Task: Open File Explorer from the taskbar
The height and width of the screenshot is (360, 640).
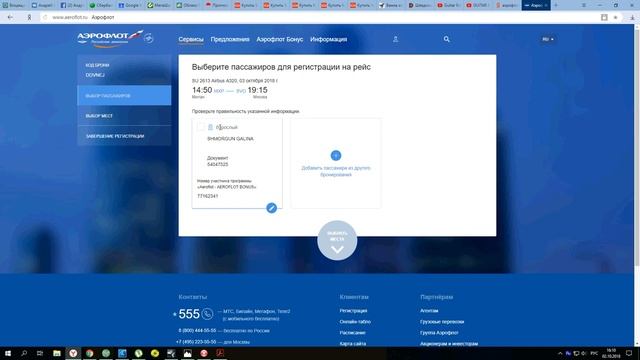Action: pos(57,353)
